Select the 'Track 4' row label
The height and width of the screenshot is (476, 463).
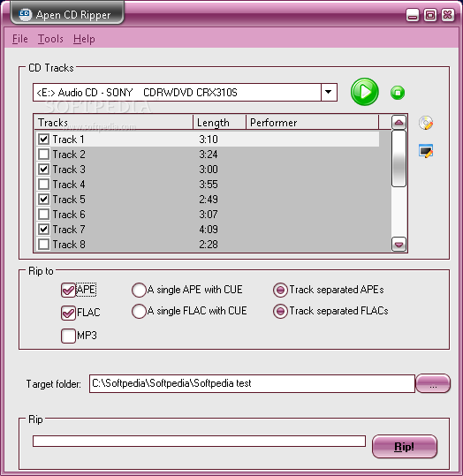click(x=69, y=185)
